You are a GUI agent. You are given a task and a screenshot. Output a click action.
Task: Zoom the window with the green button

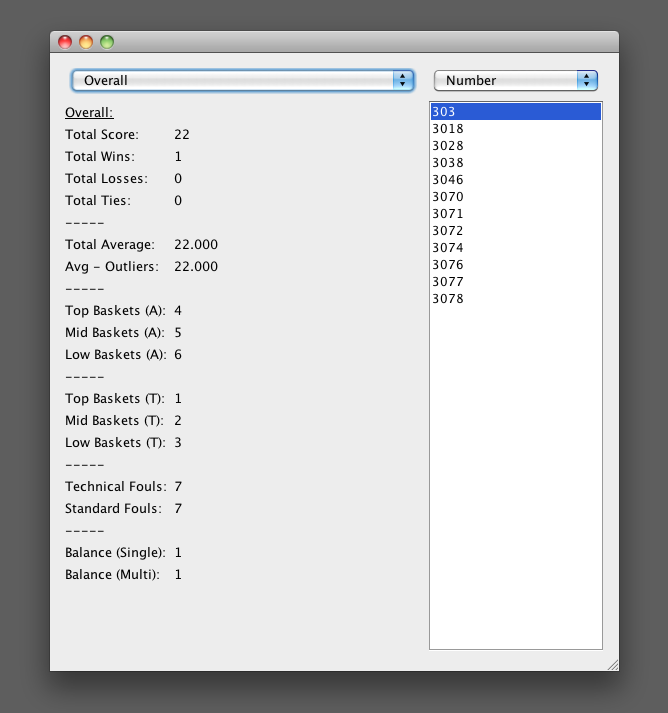point(107,42)
